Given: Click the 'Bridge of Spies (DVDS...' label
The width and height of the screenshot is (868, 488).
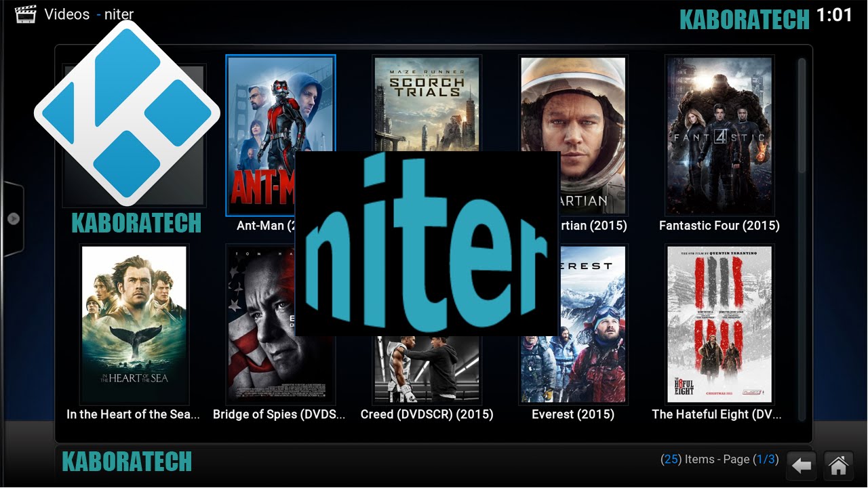Looking at the screenshot, I should (x=279, y=414).
